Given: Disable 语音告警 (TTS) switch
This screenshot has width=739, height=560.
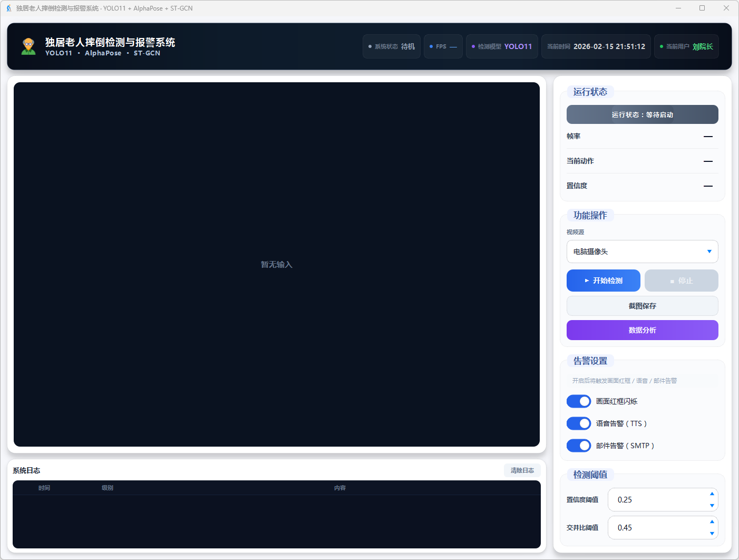Looking at the screenshot, I should [x=578, y=423].
